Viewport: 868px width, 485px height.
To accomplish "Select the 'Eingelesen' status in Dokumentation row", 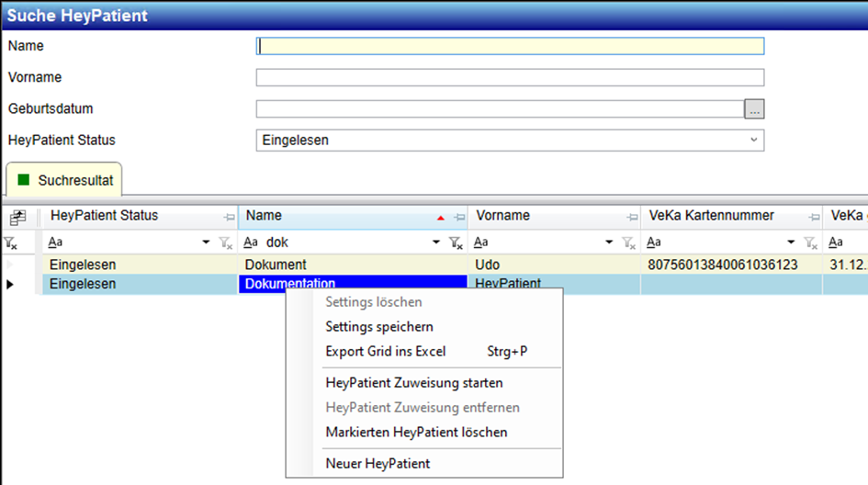I will pos(140,284).
